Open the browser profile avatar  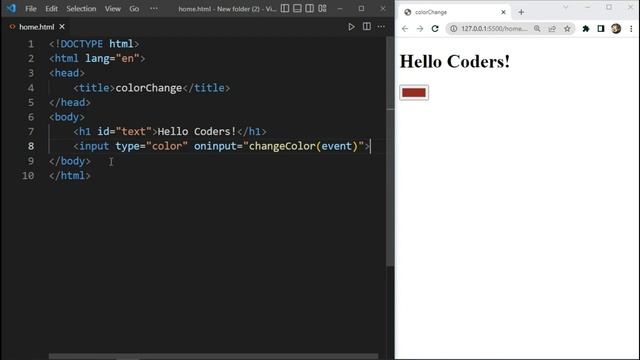coord(616,29)
